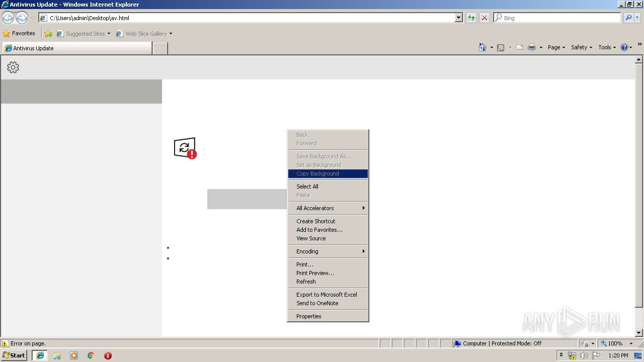The image size is (644, 362).
Task: Click the volume speaker tray icon
Action: click(x=584, y=355)
